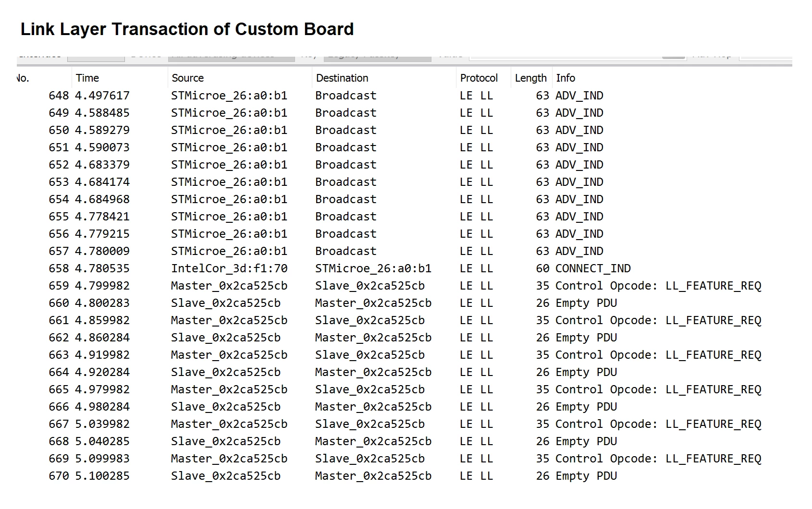The height and width of the screenshot is (509, 812).
Task: Click the partially visible filter input field
Action: pyautogui.click(x=577, y=57)
